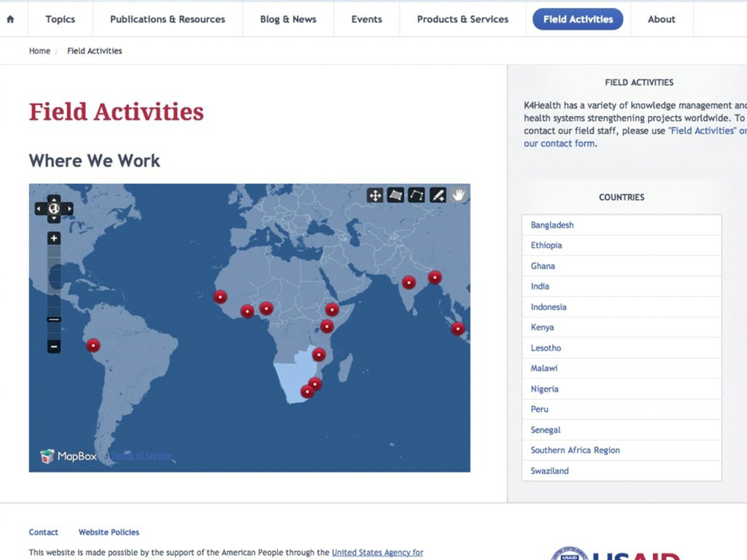Viewport: 747px width, 560px height.
Task: Click the Contact footer link
Action: (x=43, y=532)
